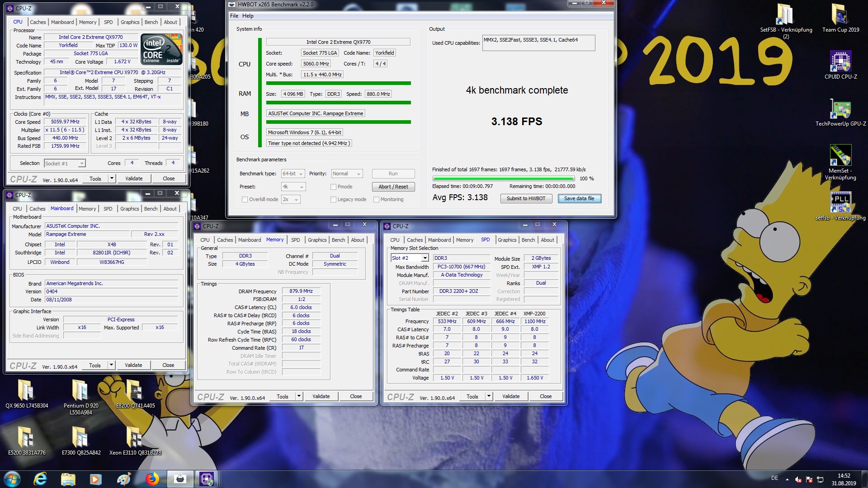Enable the Pmode checkbox
868x488 pixels.
(x=333, y=187)
